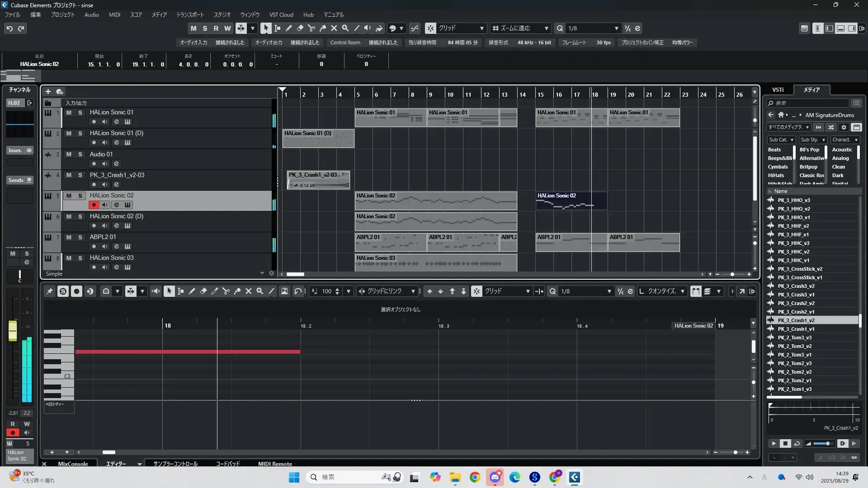
Task: Switch to the MixConsole tab
Action: (73, 464)
